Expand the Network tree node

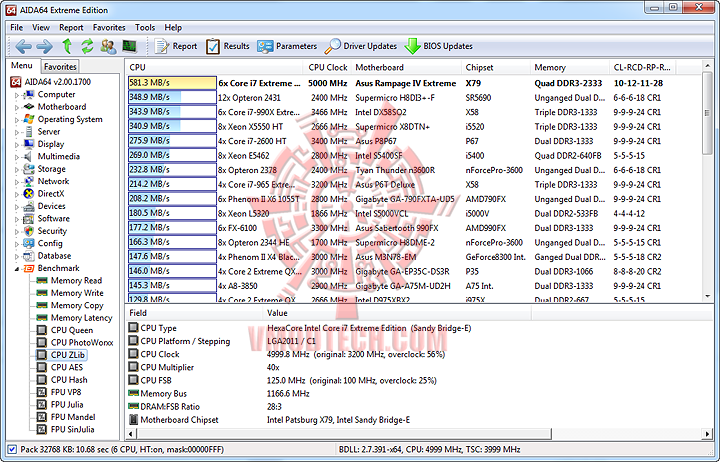tap(17, 181)
